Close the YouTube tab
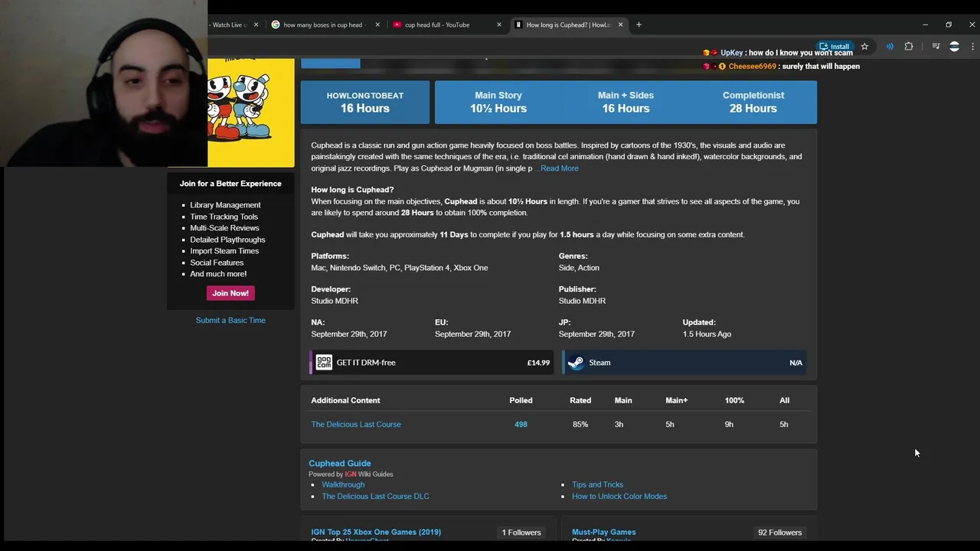This screenshot has height=551, width=980. 499,24
